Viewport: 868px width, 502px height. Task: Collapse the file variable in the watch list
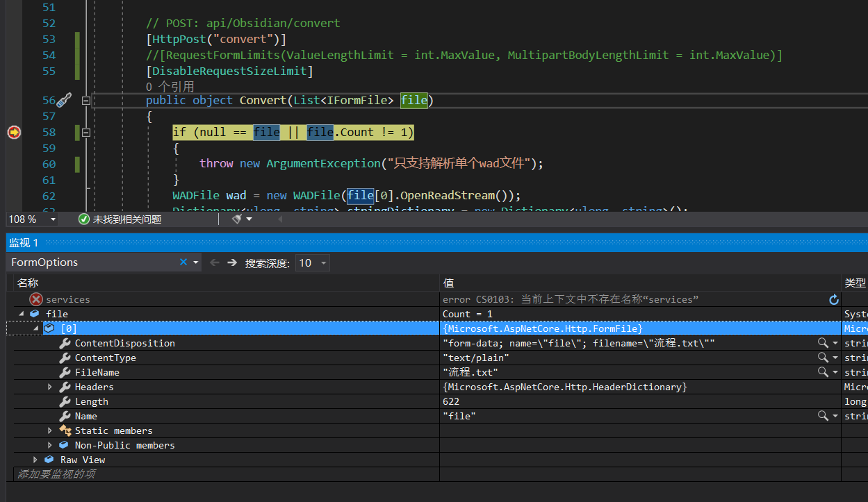(x=21, y=314)
